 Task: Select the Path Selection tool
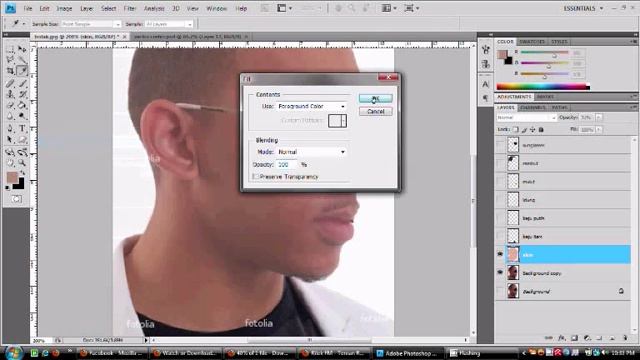10,140
